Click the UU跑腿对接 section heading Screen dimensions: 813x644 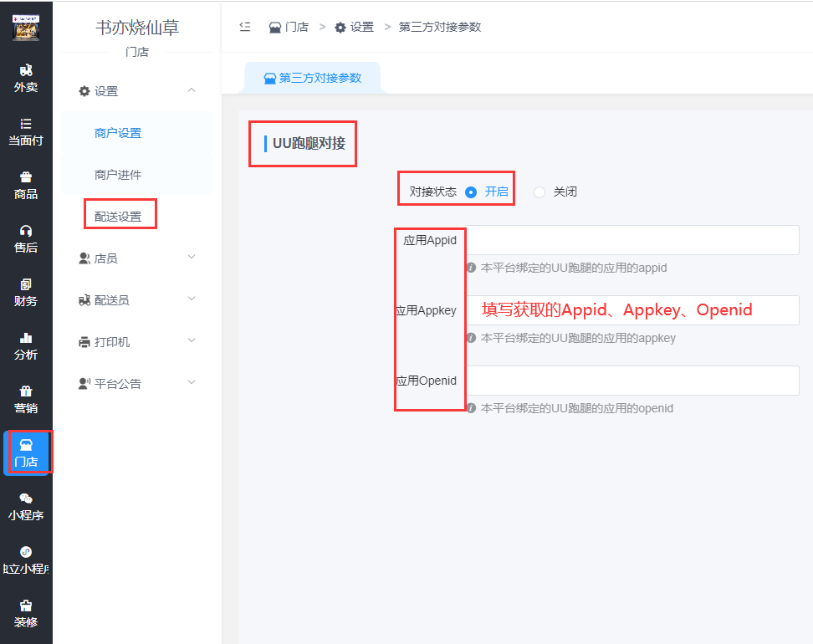point(309,143)
